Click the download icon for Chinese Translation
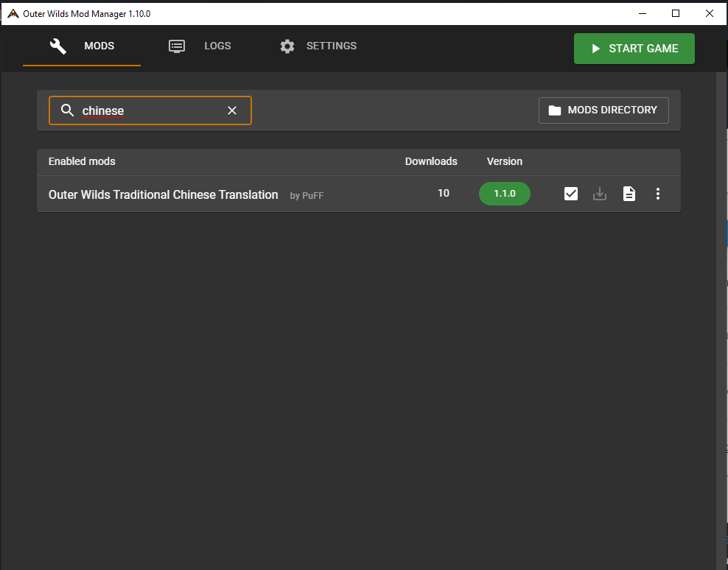Image resolution: width=728 pixels, height=570 pixels. [600, 194]
